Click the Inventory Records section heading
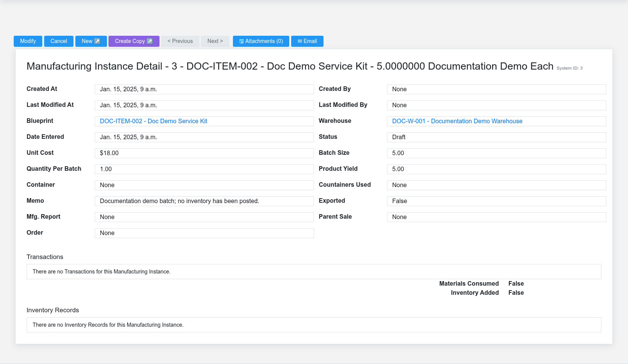 coord(53,310)
